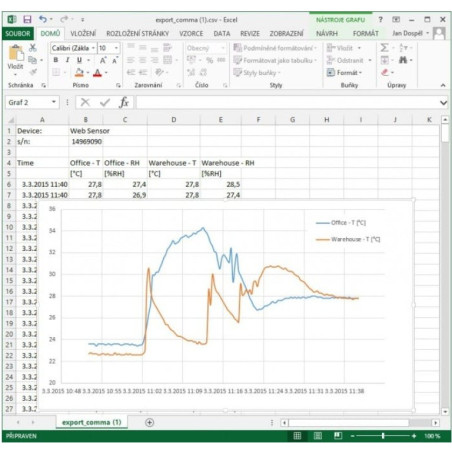This screenshot has width=452, height=452.
Task: Undo the last action
Action: tap(42, 19)
